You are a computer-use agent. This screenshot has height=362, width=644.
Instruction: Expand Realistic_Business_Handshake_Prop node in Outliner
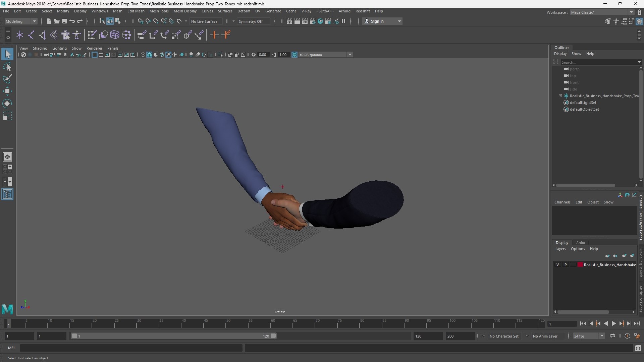point(560,96)
